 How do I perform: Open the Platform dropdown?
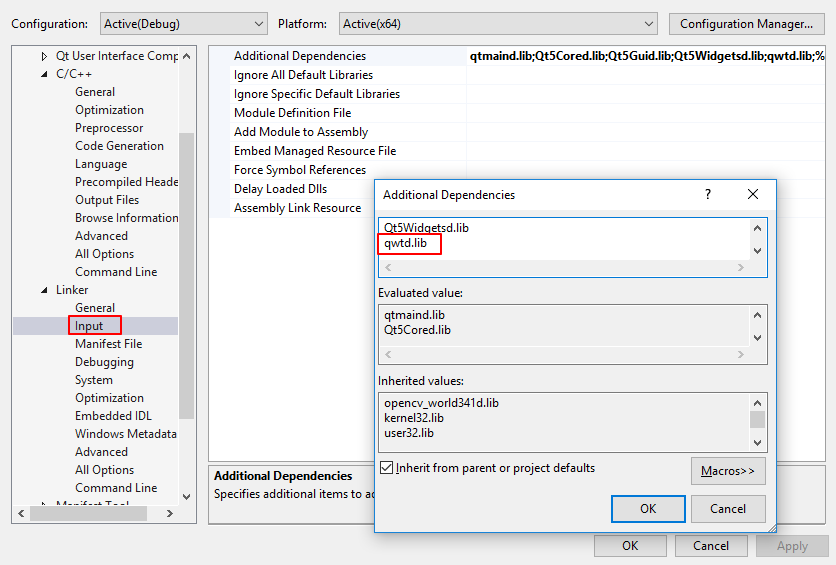pos(497,24)
